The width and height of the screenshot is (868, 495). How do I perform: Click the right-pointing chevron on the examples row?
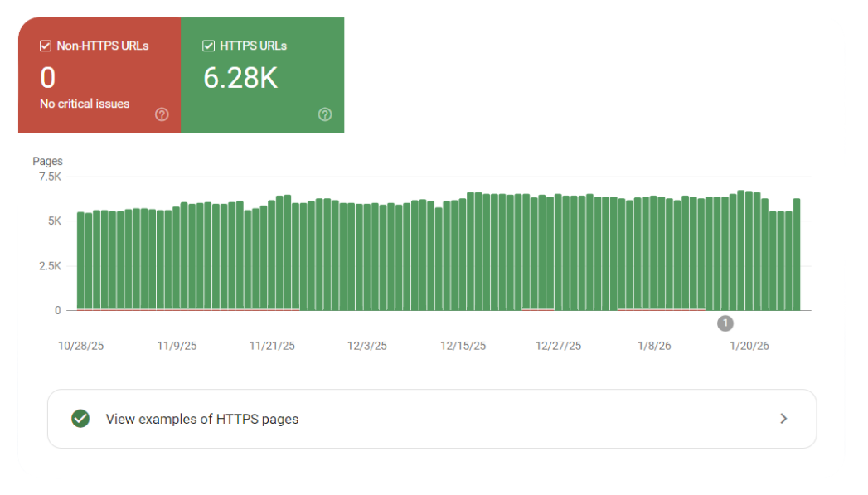[x=783, y=419]
